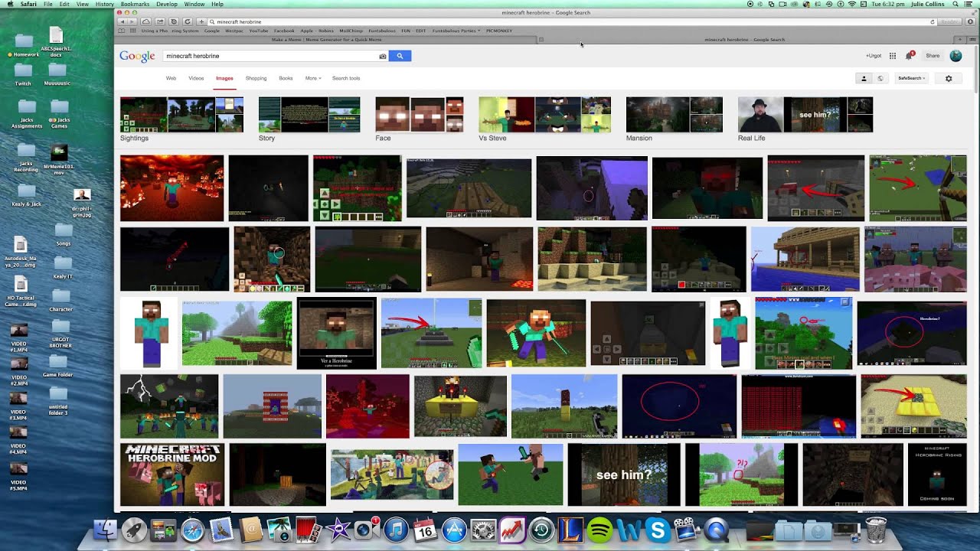Viewport: 980px width, 551px height.
Task: Open QuickTime Player from the Dock
Action: (x=716, y=530)
